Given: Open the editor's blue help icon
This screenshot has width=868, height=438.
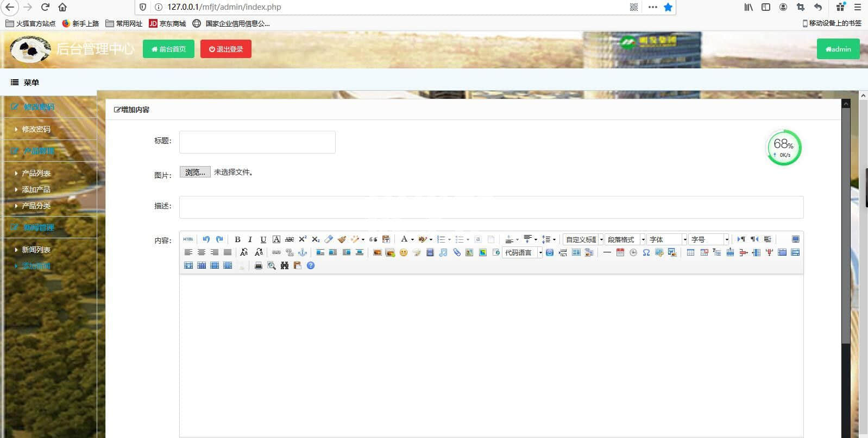Looking at the screenshot, I should pyautogui.click(x=311, y=265).
